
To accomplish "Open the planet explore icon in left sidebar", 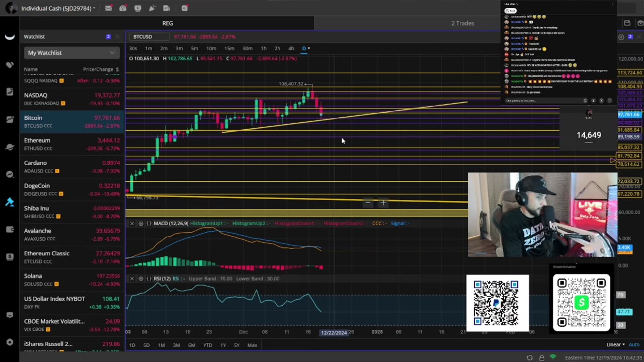I will pos(10,147).
